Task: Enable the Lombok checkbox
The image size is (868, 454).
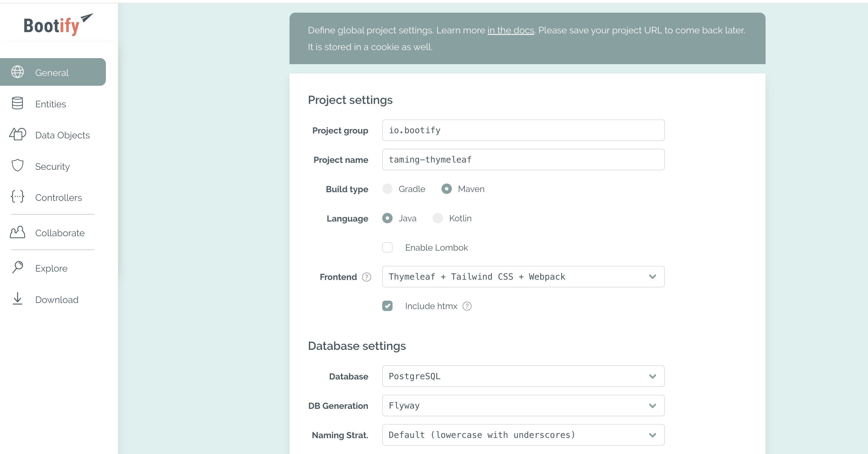Action: 388,247
